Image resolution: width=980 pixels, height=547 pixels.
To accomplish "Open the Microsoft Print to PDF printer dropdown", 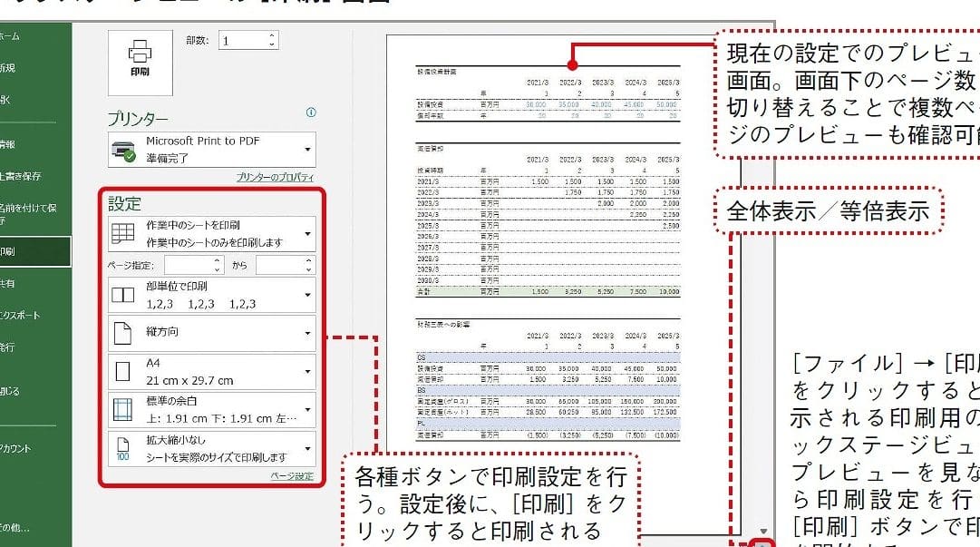I will click(308, 150).
